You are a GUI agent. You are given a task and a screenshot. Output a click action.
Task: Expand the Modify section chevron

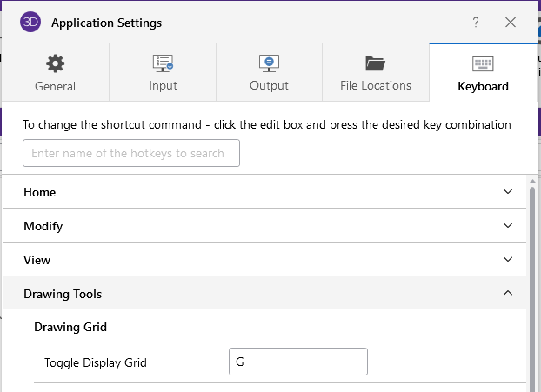click(x=508, y=226)
